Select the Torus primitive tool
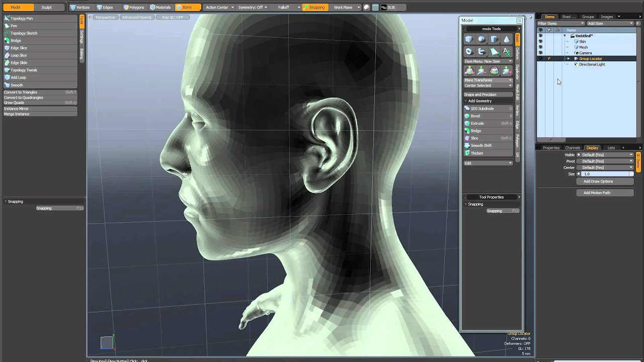Screen dimensions: 644x362 (x=469, y=51)
